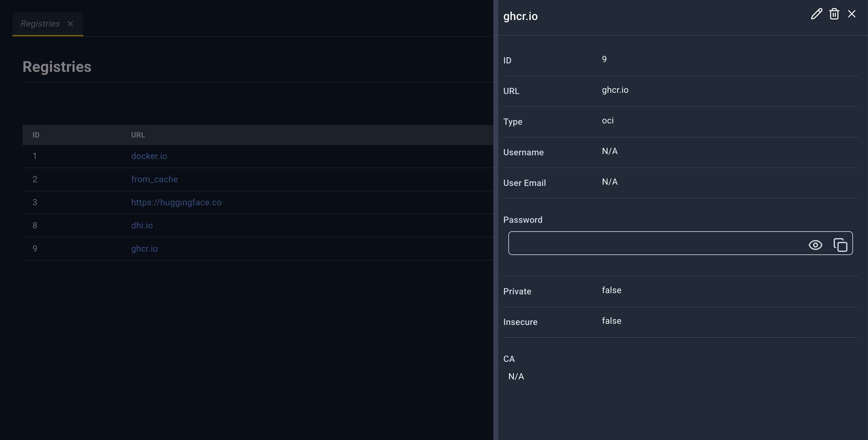Click the ID value 9 in the details panel
Image resolution: width=868 pixels, height=440 pixels.
pyautogui.click(x=604, y=59)
